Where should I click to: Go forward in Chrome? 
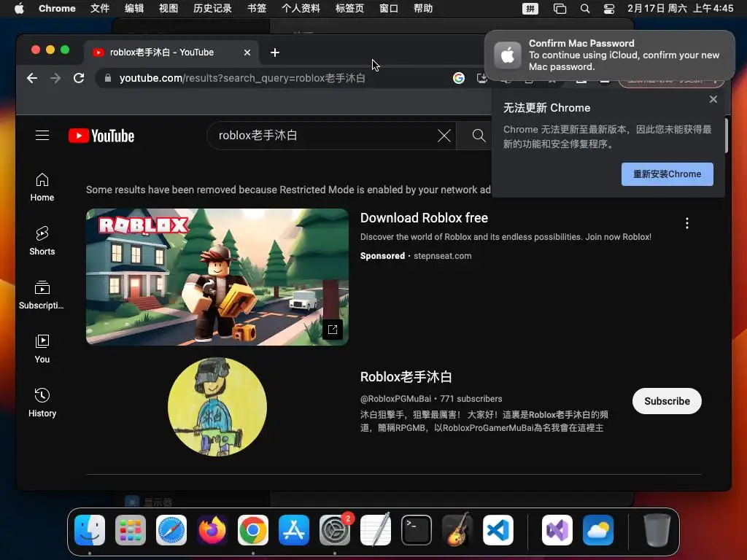[55, 78]
